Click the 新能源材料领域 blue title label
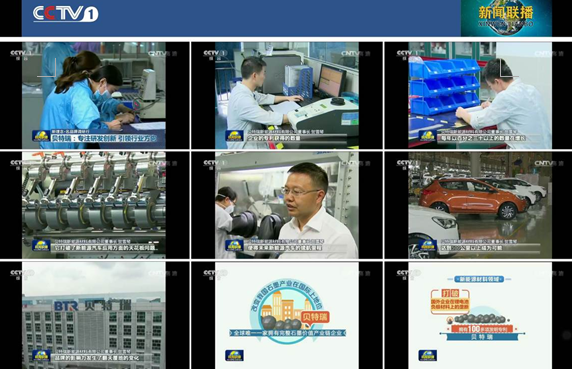Screen dimensions: 572x370 tap(480, 279)
